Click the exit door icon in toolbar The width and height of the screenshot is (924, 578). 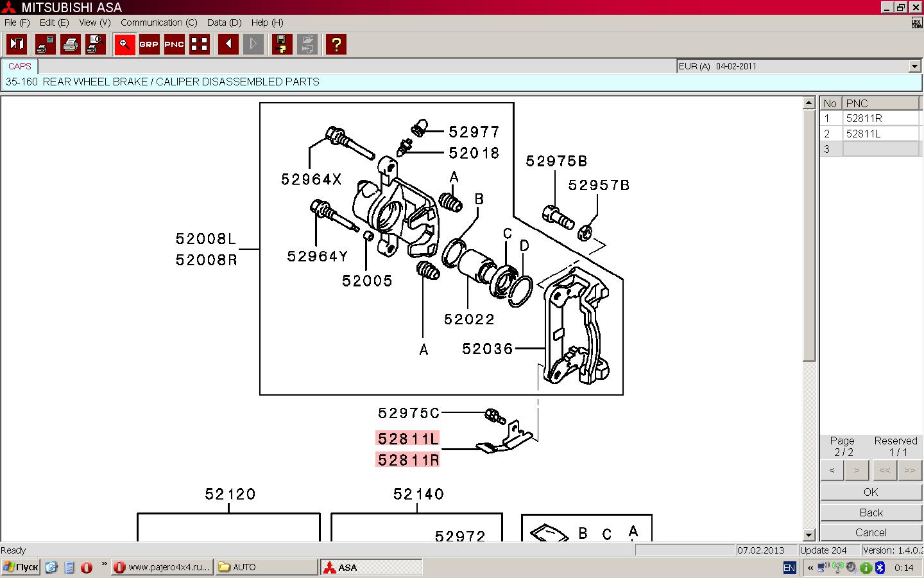(x=17, y=44)
